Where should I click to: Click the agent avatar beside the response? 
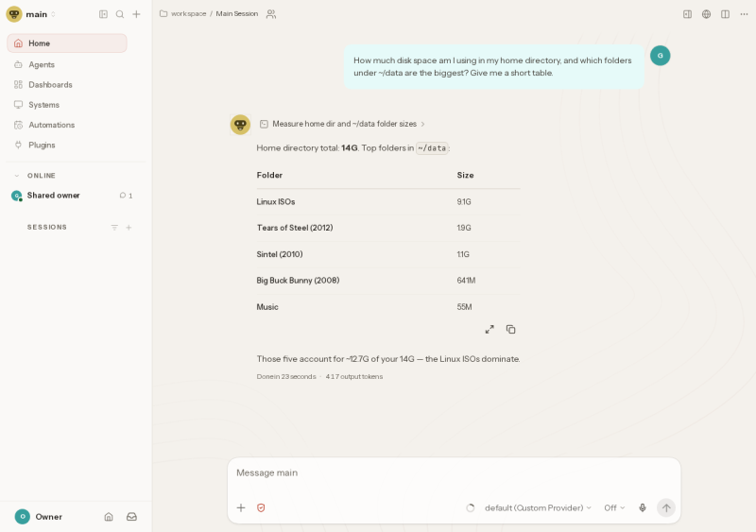click(x=240, y=125)
